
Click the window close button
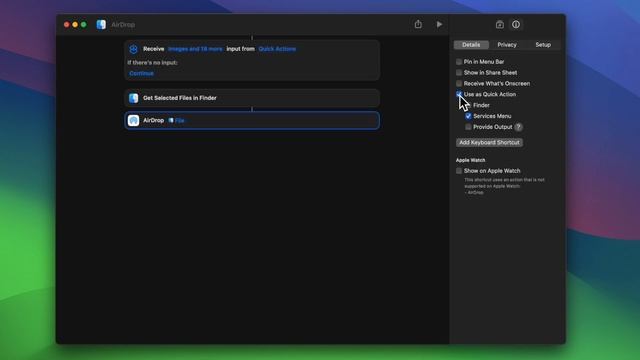tap(67, 24)
